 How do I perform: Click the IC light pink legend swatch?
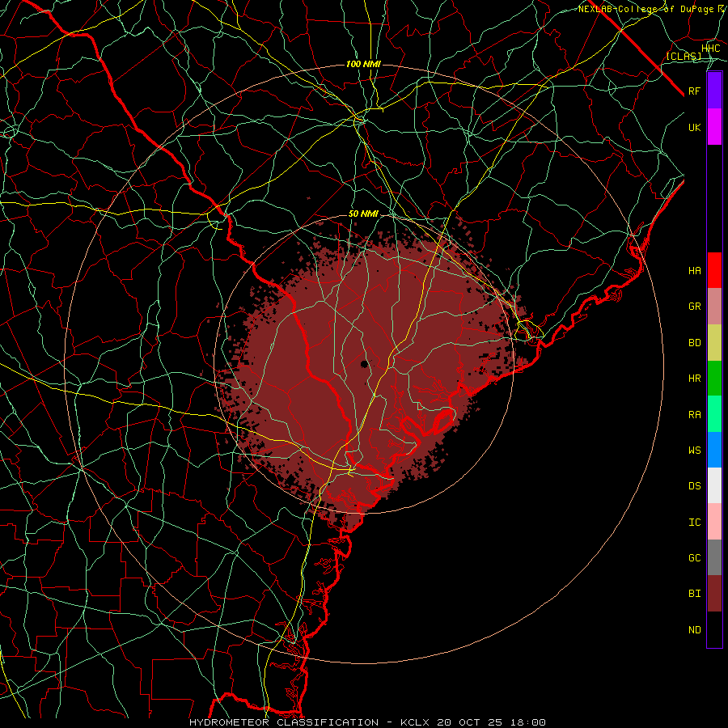coord(714,522)
